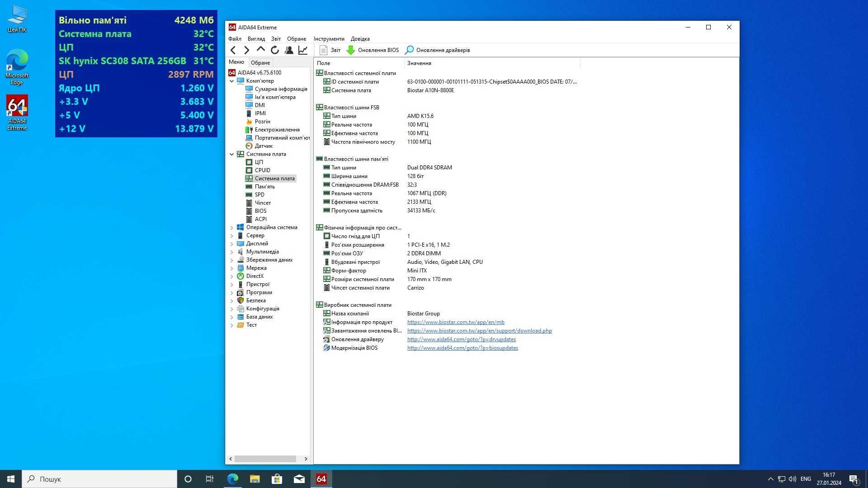Open the aidа64 drvupdates link
The width and height of the screenshot is (868, 488).
click(461, 339)
